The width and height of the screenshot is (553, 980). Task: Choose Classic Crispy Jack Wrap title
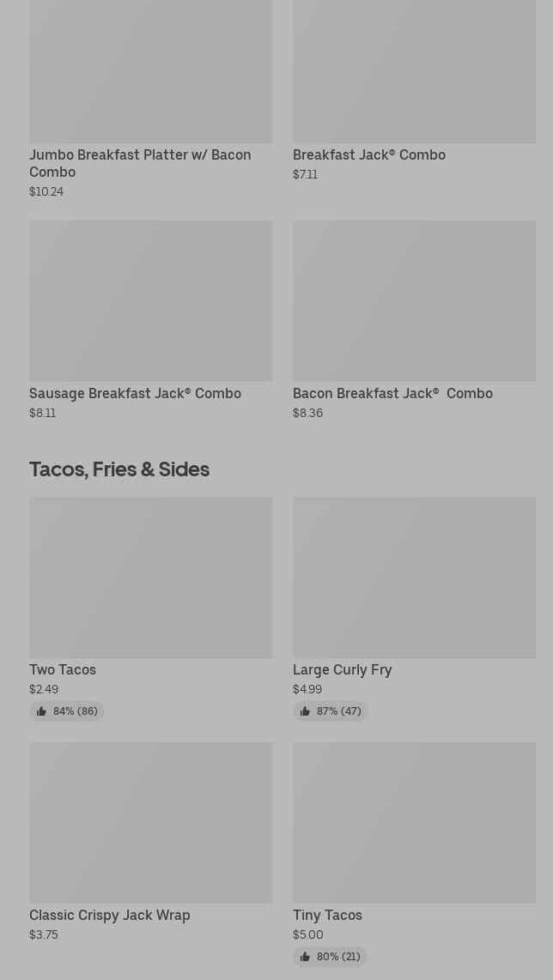point(110,916)
